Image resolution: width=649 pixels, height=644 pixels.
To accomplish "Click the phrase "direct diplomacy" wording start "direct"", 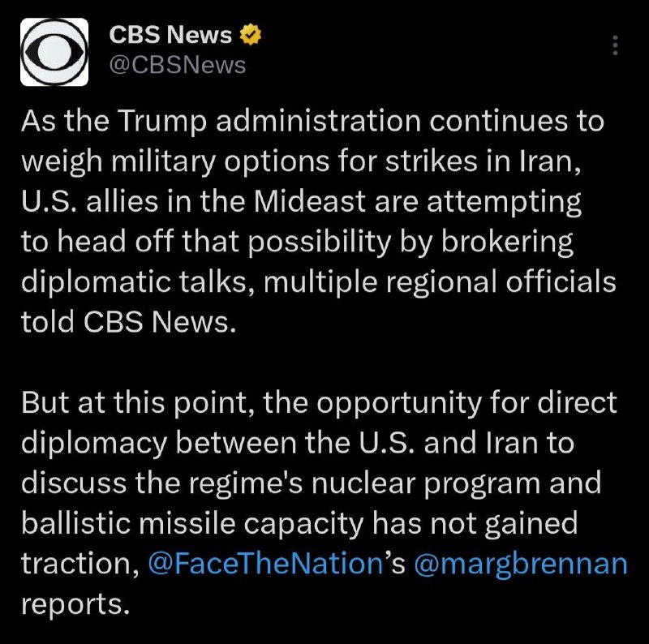I will point(578,402).
